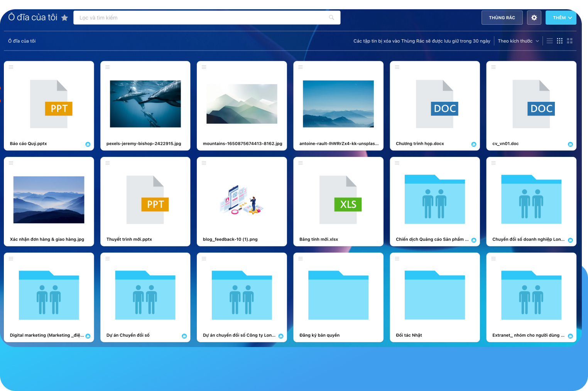
Task: Open the Dự án Chuyển đổi số folder
Action: point(145,295)
